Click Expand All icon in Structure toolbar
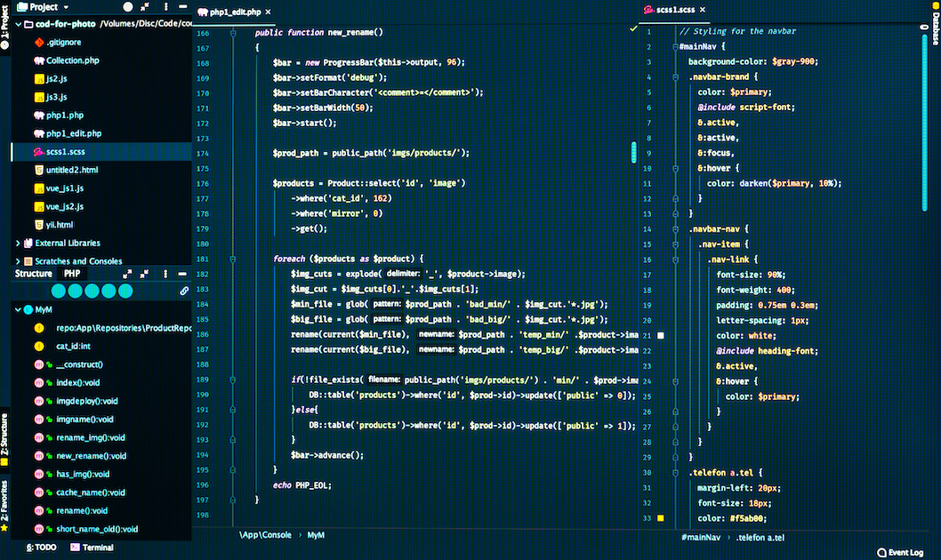This screenshot has width=941, height=560. click(x=127, y=273)
